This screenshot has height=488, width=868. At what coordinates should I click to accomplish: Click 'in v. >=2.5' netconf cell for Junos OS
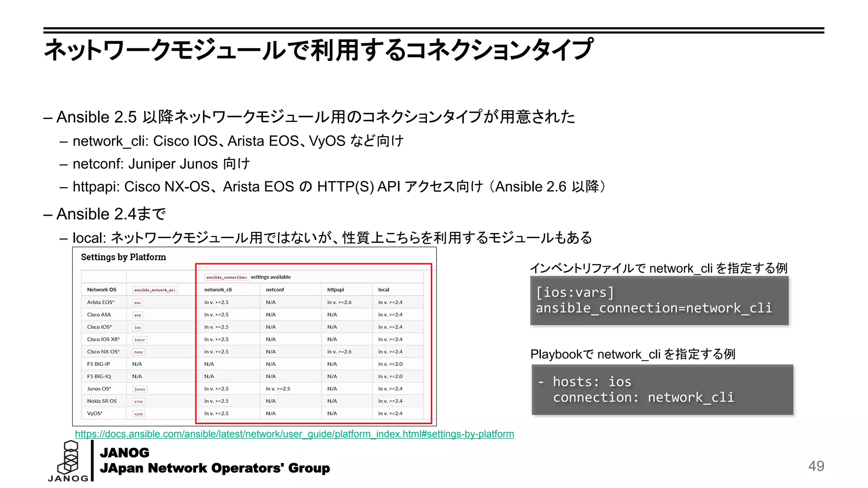pyautogui.click(x=278, y=388)
